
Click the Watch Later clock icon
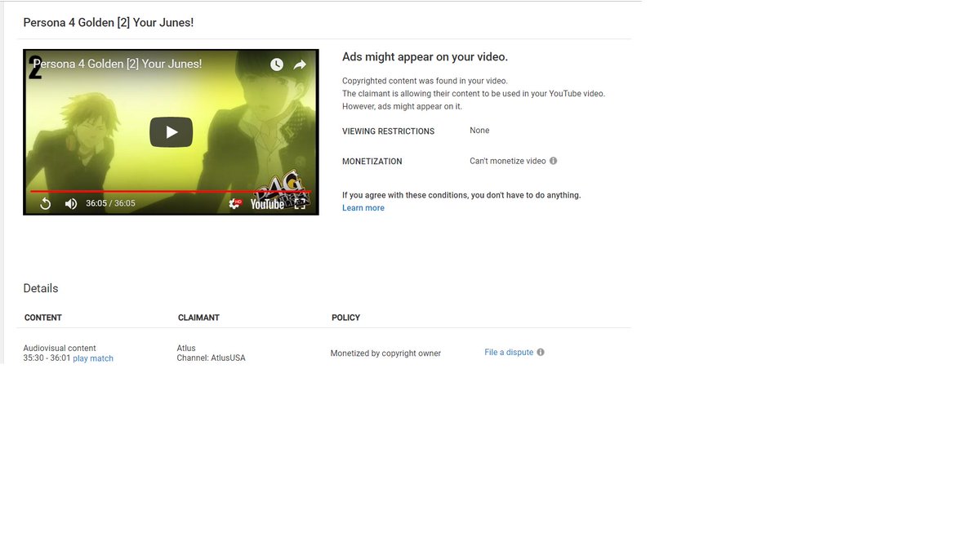click(x=277, y=64)
